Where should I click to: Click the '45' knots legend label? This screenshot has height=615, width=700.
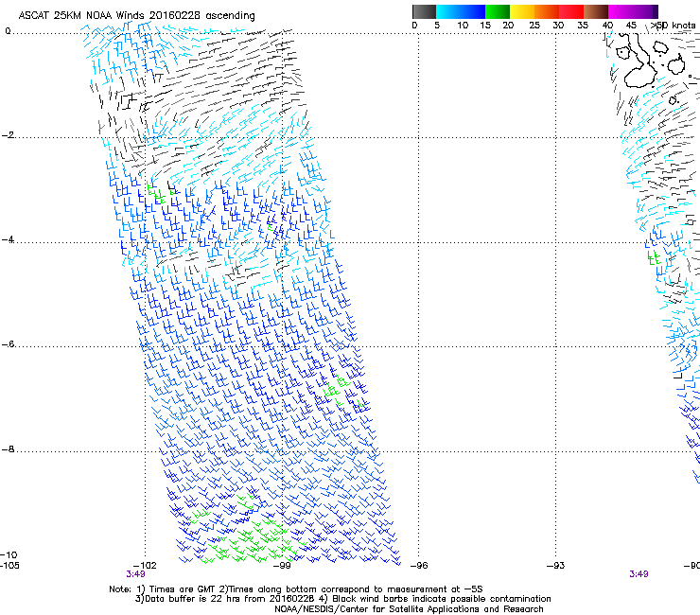pyautogui.click(x=631, y=26)
